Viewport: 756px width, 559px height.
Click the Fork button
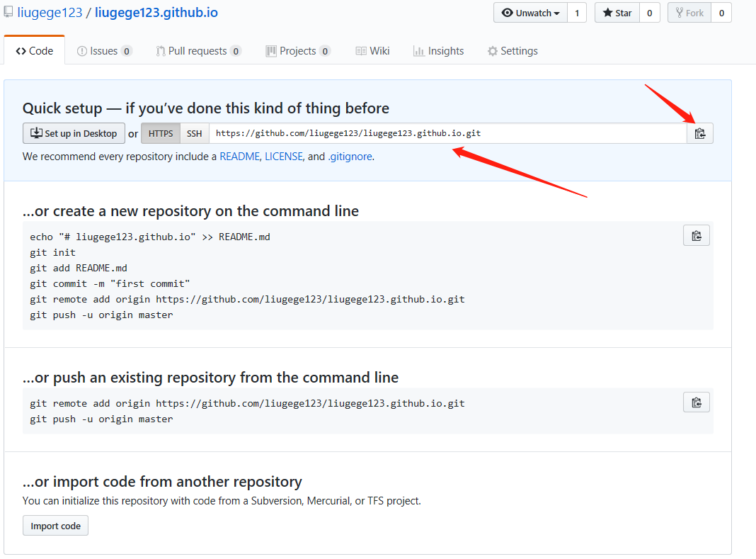coord(689,13)
